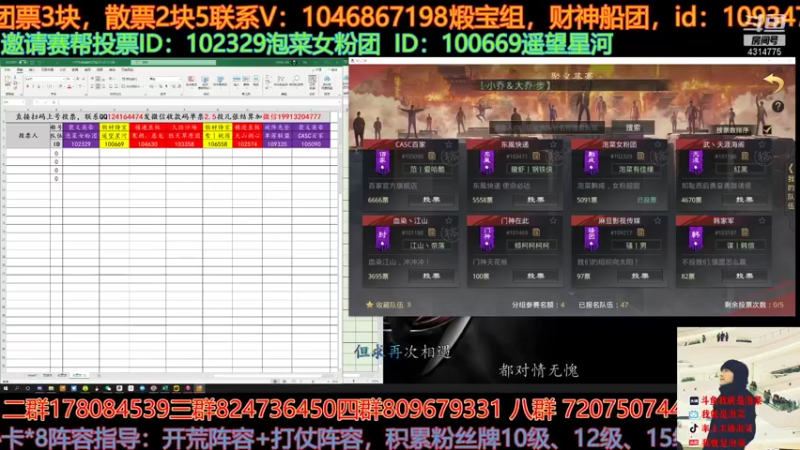The width and height of the screenshot is (800, 450).
Task: Copy the 韩家军 team ID icon
Action: pyautogui.click(x=745, y=232)
